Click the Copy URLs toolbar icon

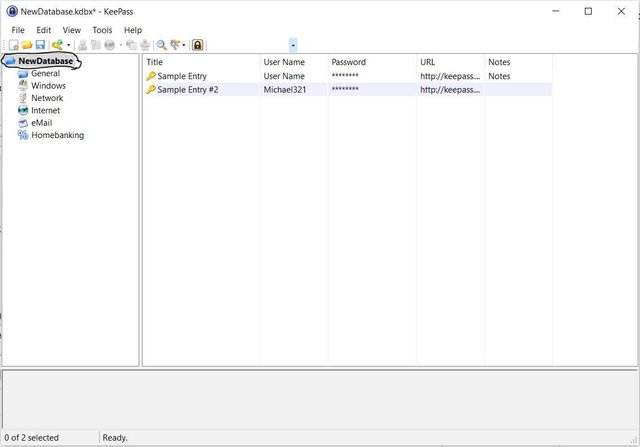pos(131,45)
